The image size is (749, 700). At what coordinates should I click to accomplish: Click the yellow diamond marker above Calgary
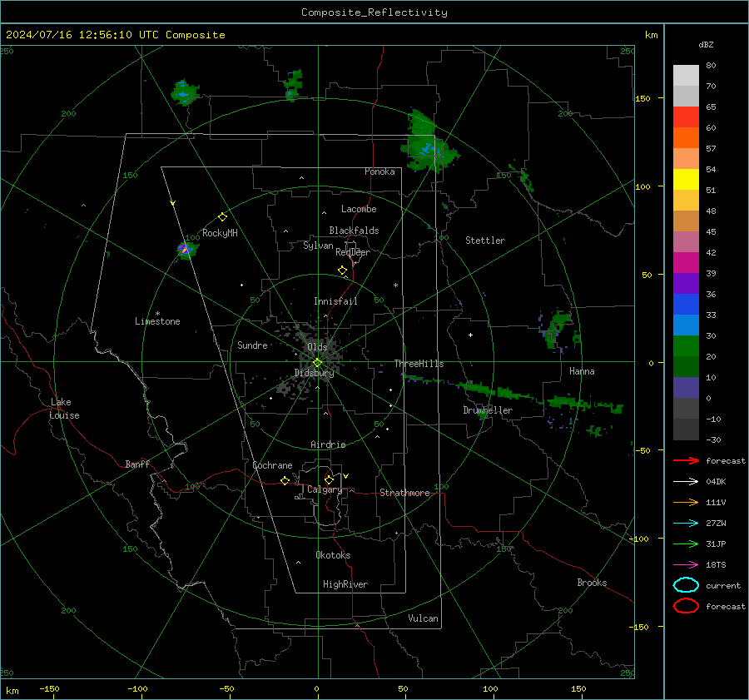click(x=329, y=479)
